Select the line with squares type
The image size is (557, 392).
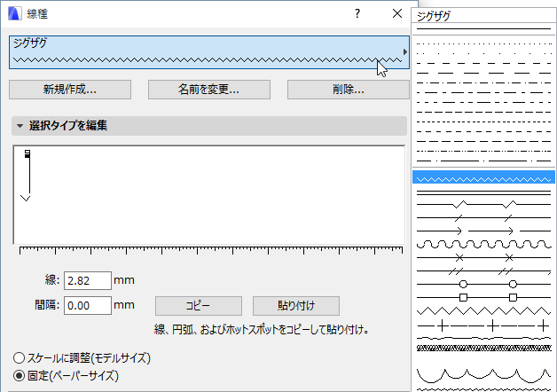pyautogui.click(x=483, y=298)
